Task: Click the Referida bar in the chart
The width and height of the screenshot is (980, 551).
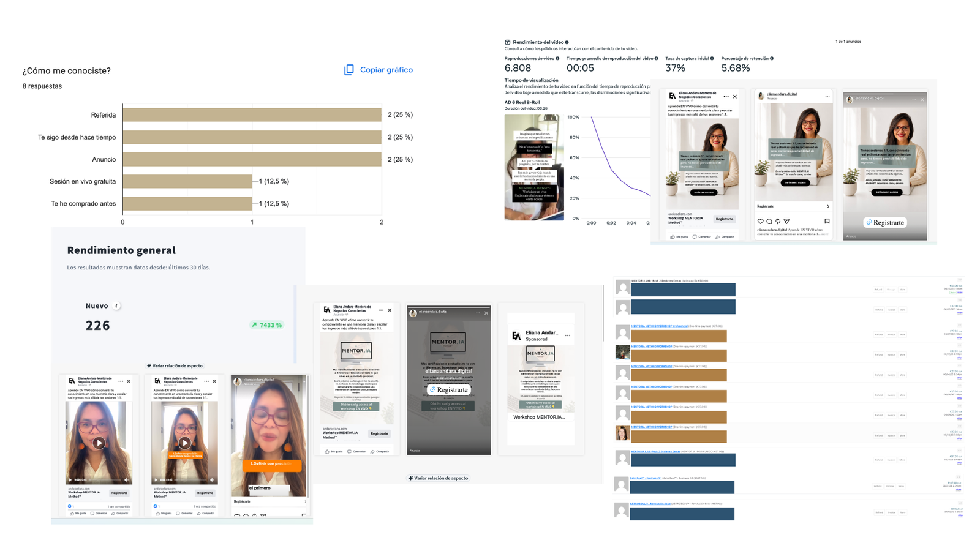Action: [252, 114]
